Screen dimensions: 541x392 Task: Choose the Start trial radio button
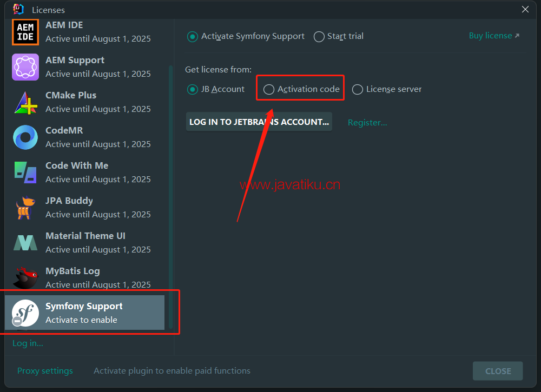coord(319,37)
